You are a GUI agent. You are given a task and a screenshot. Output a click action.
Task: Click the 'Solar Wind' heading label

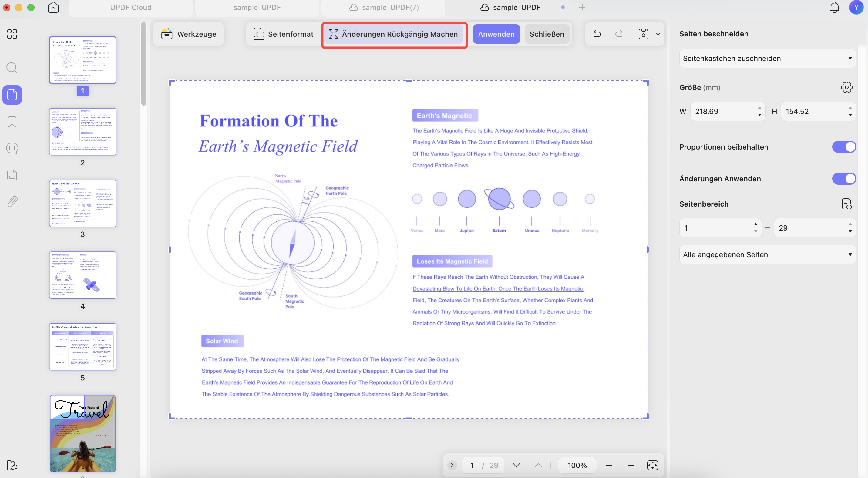coord(222,341)
